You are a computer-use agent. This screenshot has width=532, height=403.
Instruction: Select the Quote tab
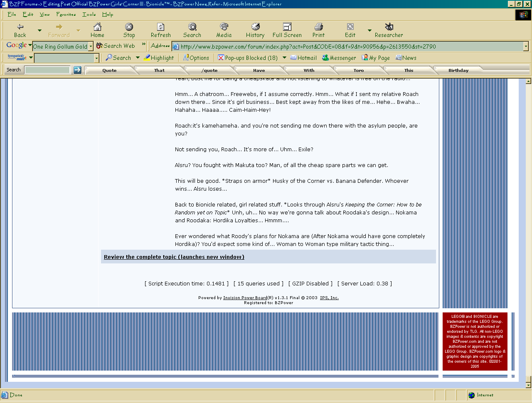[x=109, y=71]
